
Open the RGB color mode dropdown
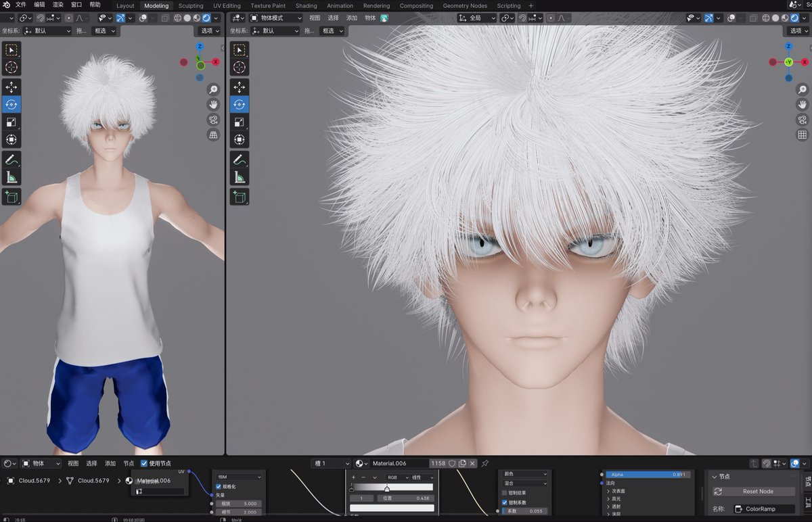click(x=396, y=477)
